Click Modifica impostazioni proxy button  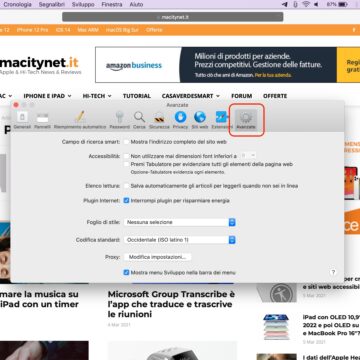coord(157,257)
